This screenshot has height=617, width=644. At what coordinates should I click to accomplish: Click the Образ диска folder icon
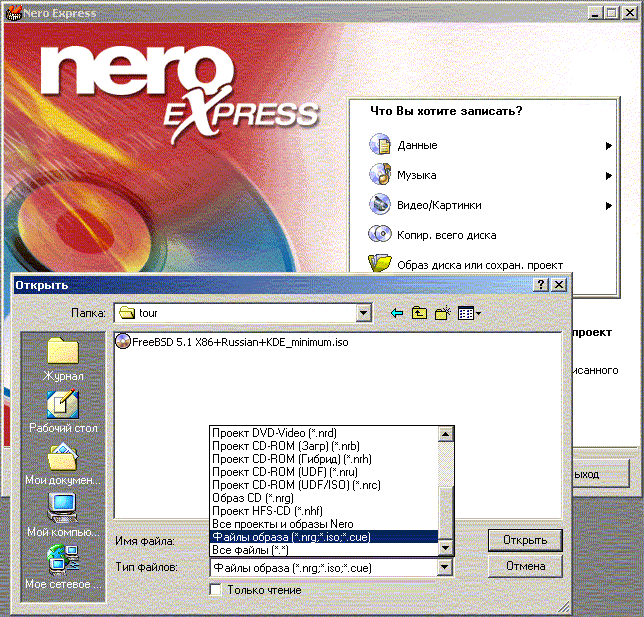pyautogui.click(x=380, y=263)
